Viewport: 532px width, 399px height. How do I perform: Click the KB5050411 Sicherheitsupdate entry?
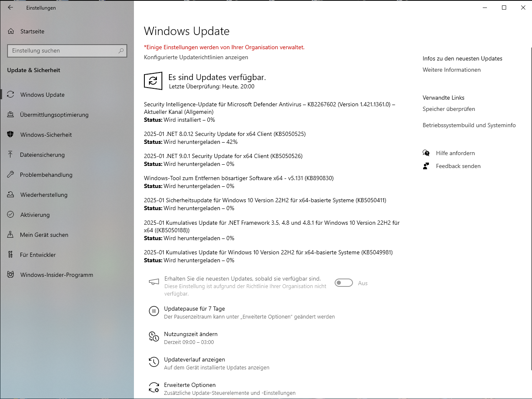coord(265,200)
